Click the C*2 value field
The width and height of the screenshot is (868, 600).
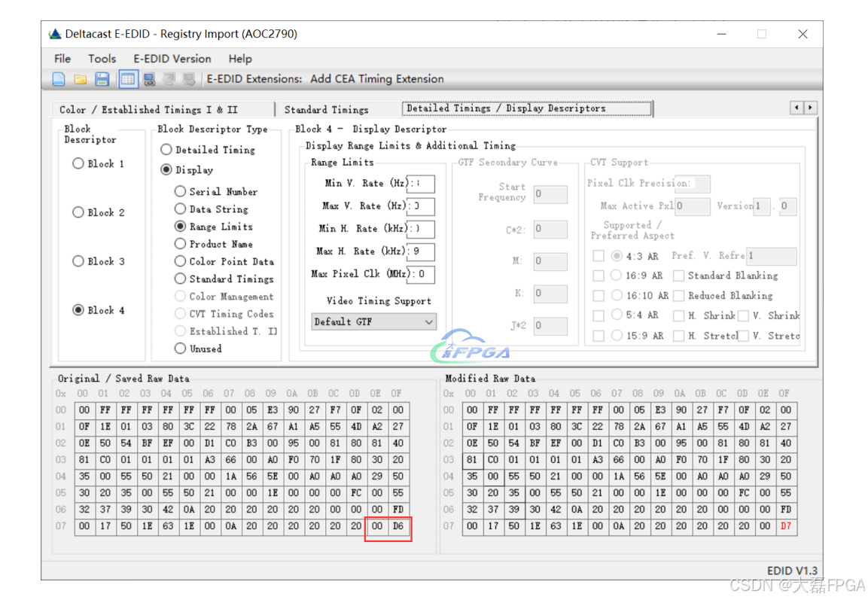coord(550,229)
